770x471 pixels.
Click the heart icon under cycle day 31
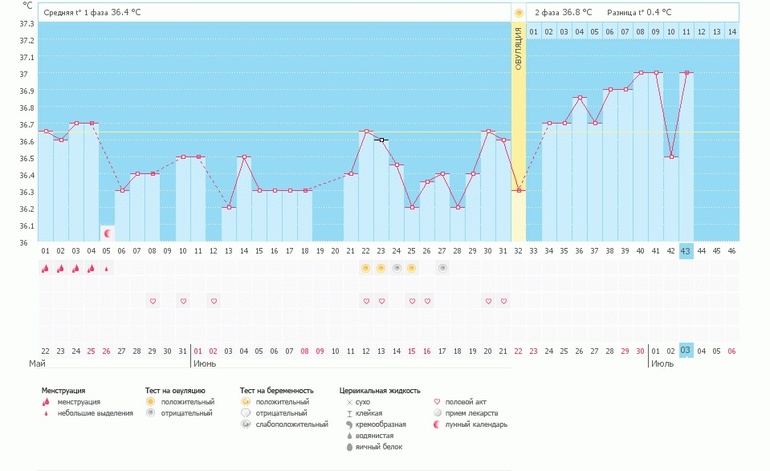(x=503, y=301)
